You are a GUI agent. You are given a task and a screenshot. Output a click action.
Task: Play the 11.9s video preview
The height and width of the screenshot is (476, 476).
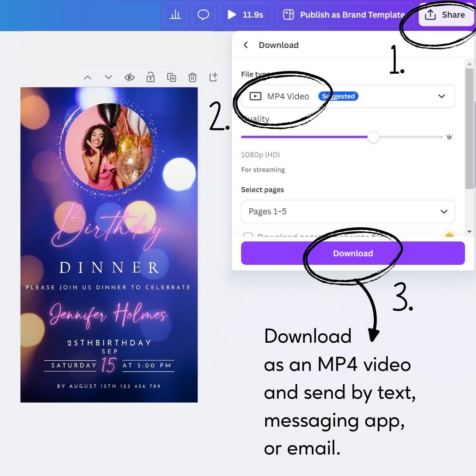click(x=232, y=15)
